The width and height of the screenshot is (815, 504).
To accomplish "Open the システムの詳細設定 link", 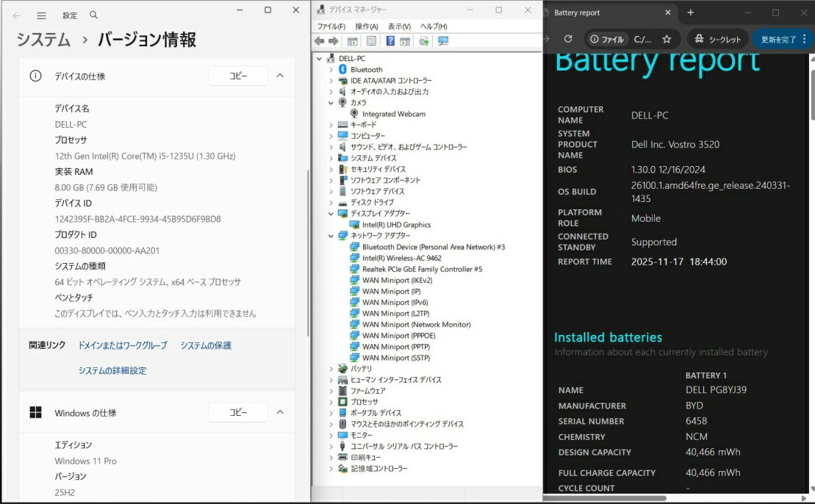I will tap(112, 370).
